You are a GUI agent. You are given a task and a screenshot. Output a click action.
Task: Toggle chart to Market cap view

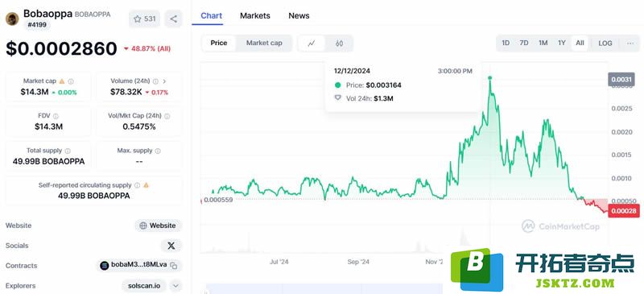click(x=264, y=43)
